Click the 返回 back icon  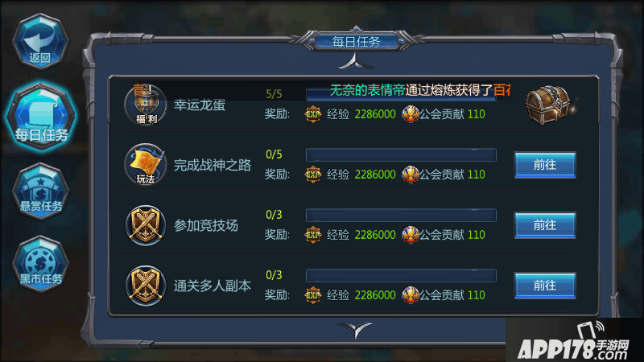click(x=40, y=42)
